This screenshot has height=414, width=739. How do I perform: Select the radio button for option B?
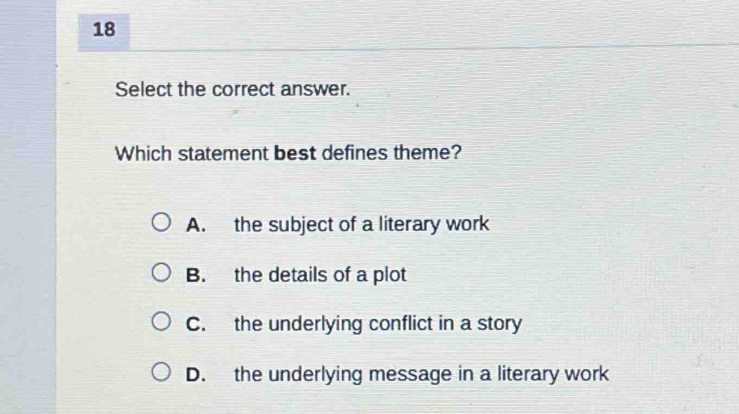161,274
